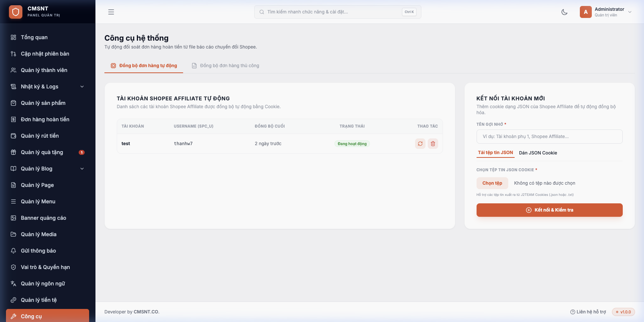Click the Gửi thông báo bell icon
The image size is (644, 322).
click(x=13, y=251)
